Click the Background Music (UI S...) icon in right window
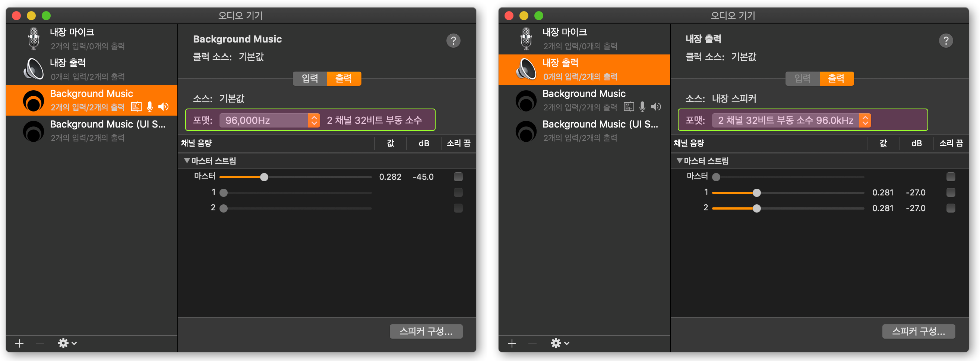Screen dimensions: 980x361 527,131
